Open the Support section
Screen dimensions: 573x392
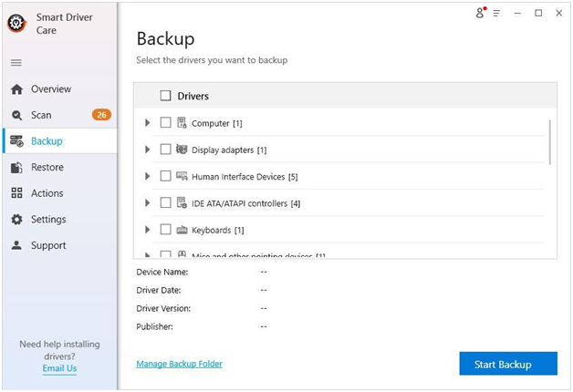[x=60, y=245]
